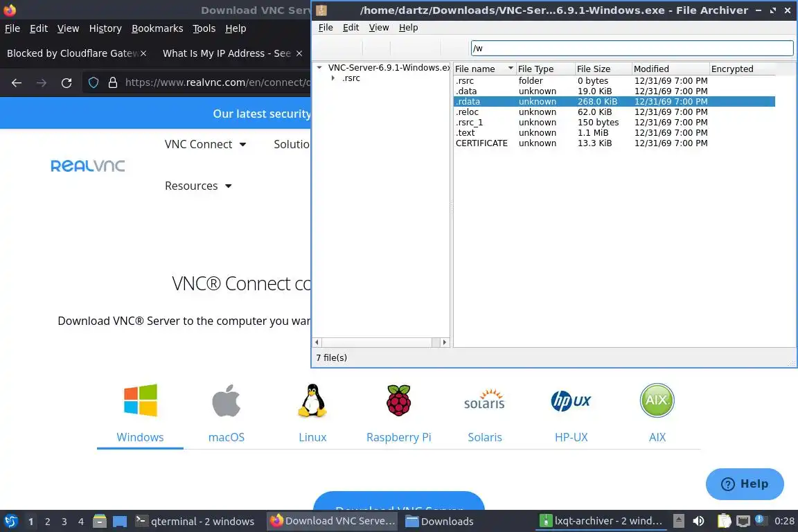The image size is (798, 532).
Task: Select the Linux penguin icon
Action: pos(312,400)
